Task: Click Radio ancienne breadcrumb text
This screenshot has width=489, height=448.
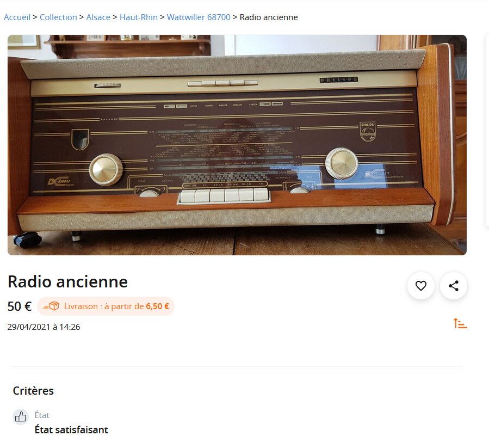Action: point(269,17)
